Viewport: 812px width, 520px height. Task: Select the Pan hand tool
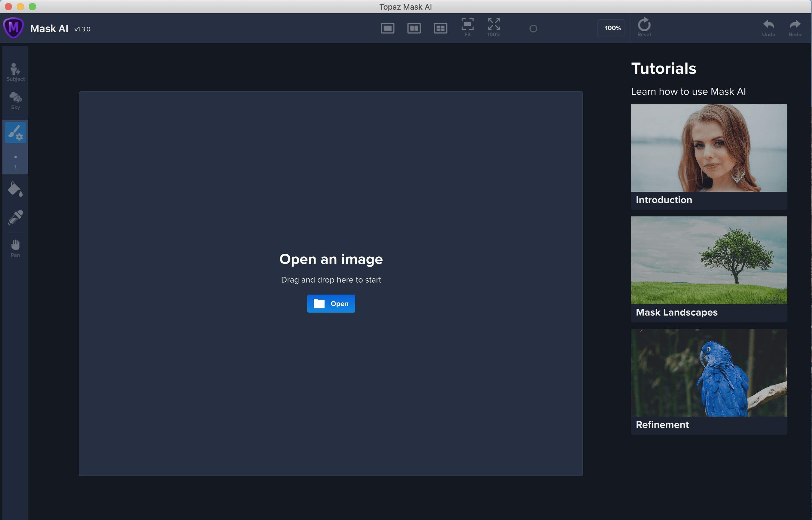point(15,248)
